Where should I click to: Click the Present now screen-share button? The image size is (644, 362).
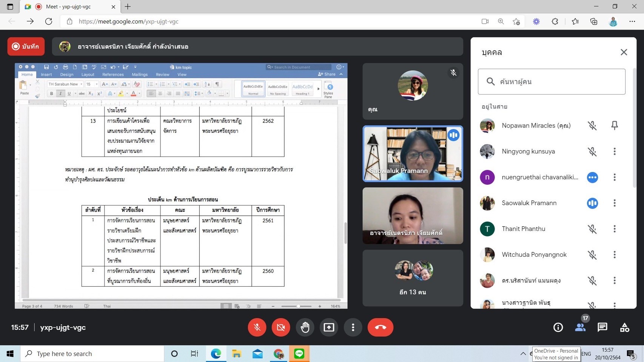click(329, 327)
